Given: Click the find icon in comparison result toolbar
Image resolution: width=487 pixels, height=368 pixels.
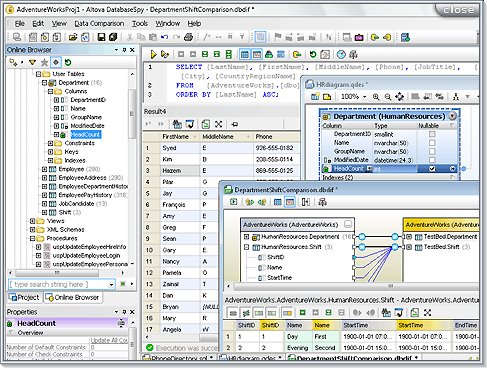Looking at the screenshot, I should tap(386, 312).
